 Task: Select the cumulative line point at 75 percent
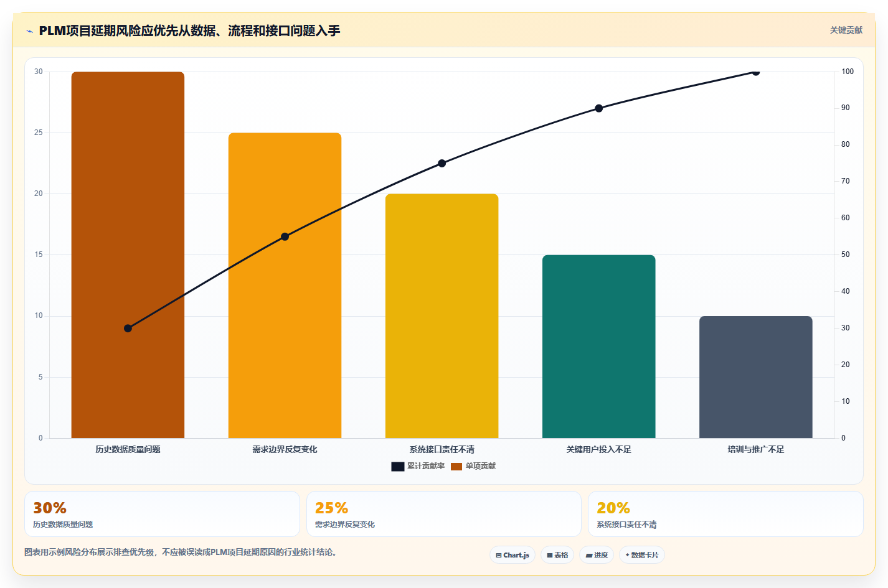(x=442, y=164)
